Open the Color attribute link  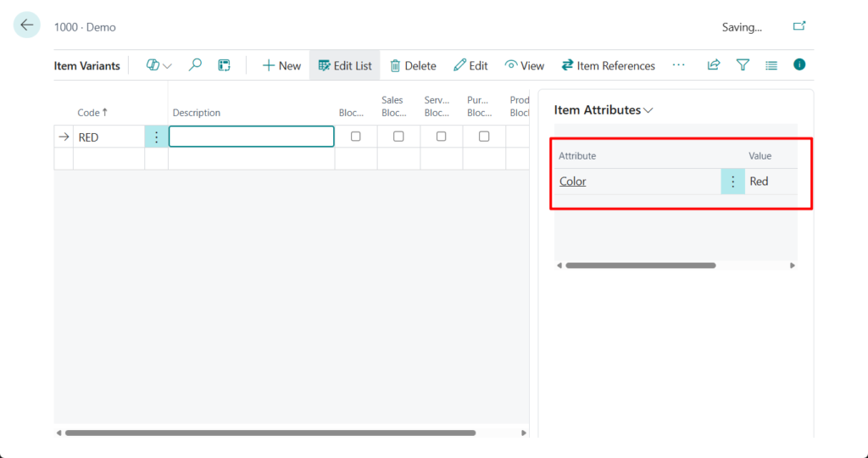[x=573, y=182]
